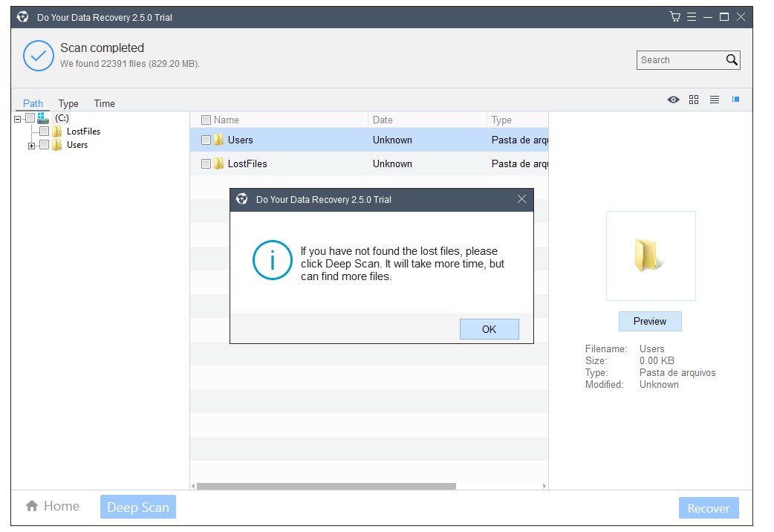Close the Deep Scan info dialog
The height and width of the screenshot is (532, 774).
pos(521,199)
